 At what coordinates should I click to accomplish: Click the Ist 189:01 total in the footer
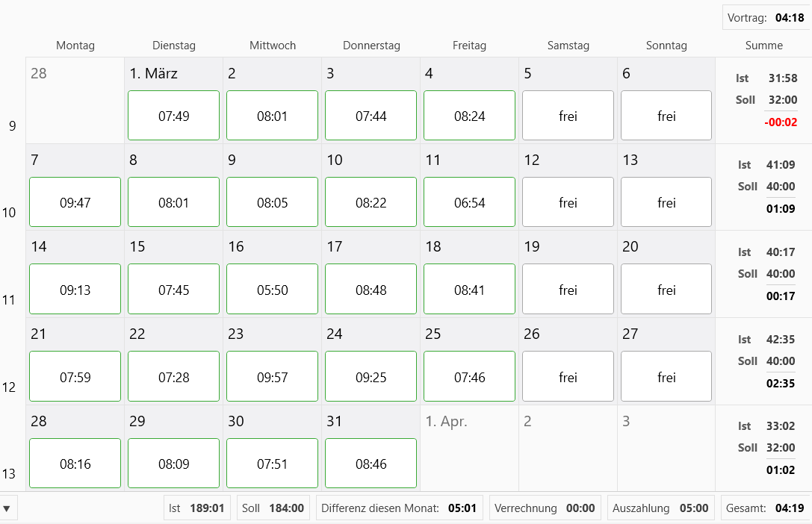coord(196,508)
